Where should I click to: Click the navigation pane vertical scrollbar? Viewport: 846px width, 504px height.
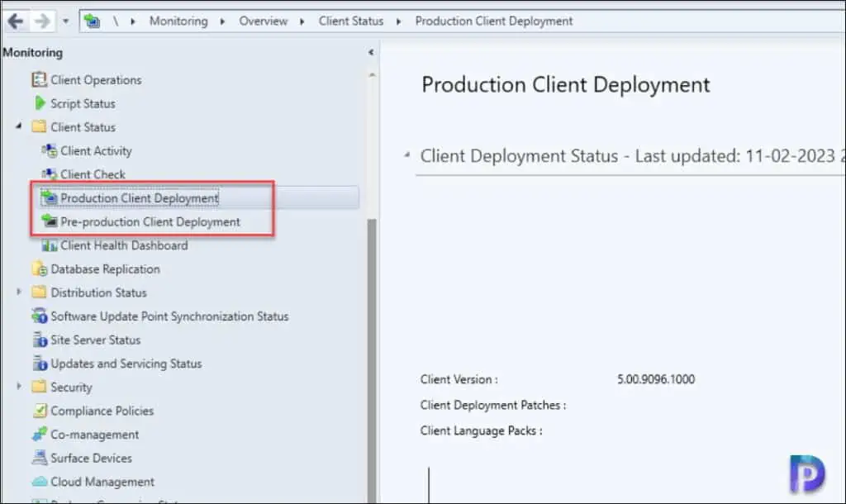click(372, 360)
